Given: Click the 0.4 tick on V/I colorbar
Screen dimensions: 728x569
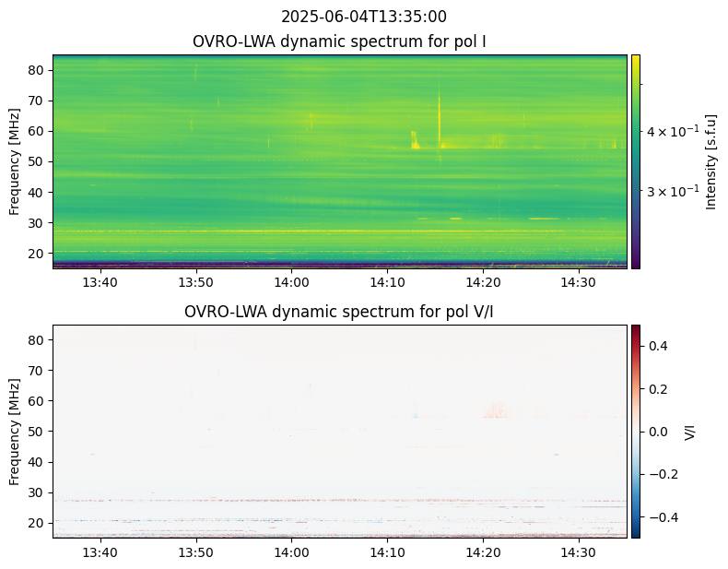Looking at the screenshot, I should tap(659, 346).
